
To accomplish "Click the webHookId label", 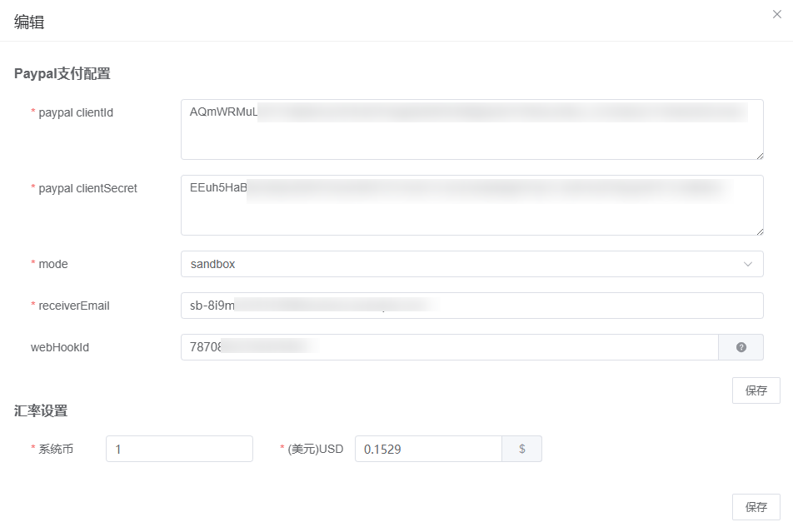I will (x=60, y=347).
